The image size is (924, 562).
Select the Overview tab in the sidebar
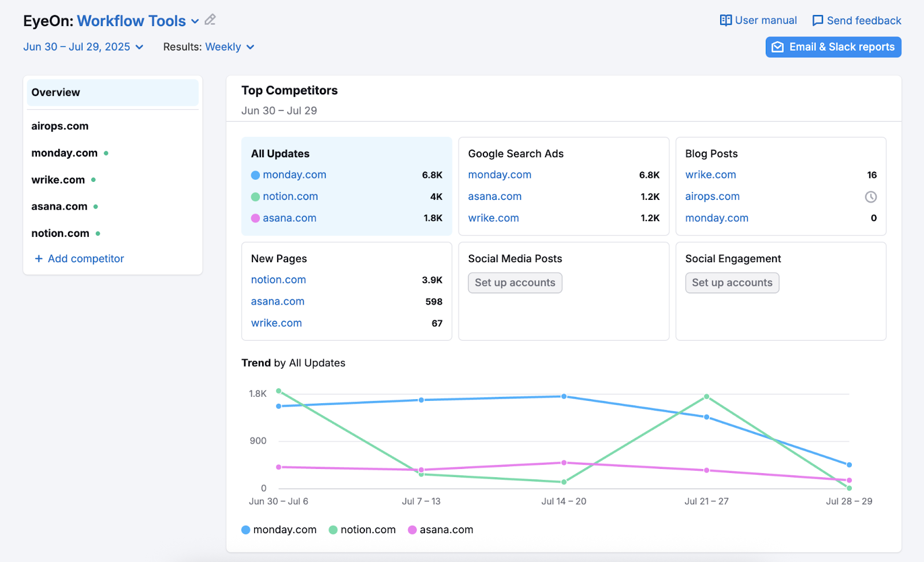55,92
